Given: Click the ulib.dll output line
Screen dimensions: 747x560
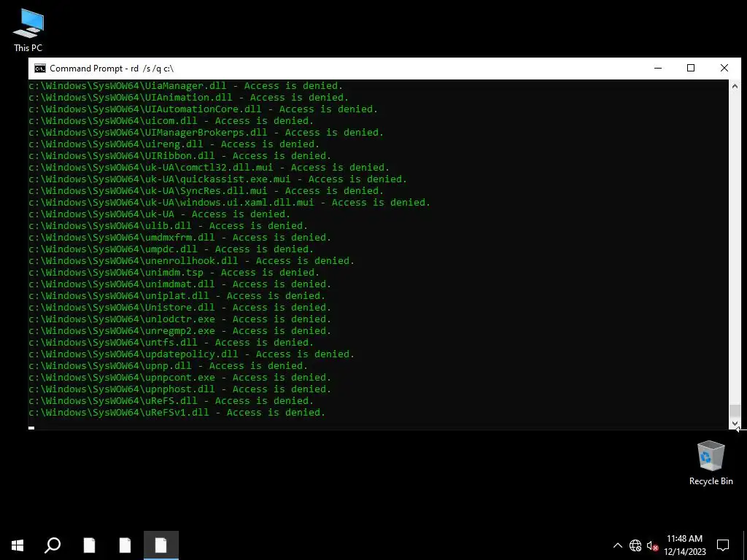Looking at the screenshot, I should point(169,226).
